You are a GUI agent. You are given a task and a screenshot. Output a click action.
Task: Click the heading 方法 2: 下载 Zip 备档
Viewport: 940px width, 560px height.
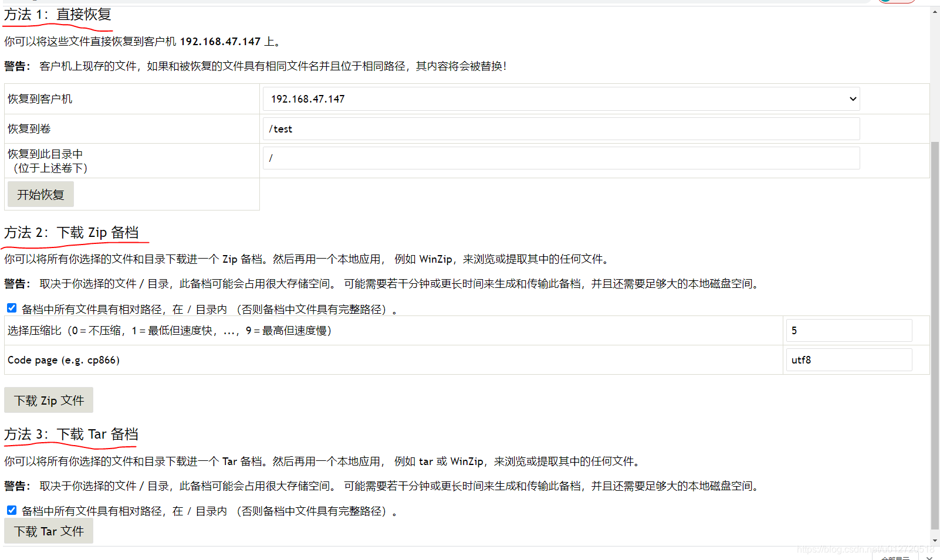(72, 233)
